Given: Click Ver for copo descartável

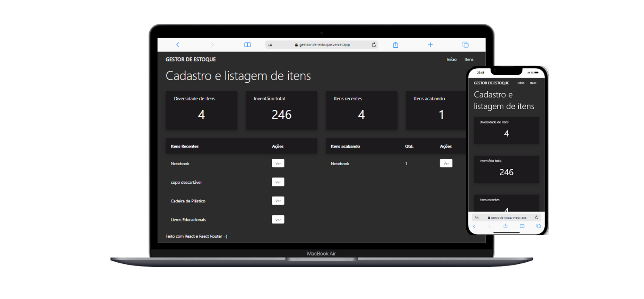Looking at the screenshot, I should point(278,182).
